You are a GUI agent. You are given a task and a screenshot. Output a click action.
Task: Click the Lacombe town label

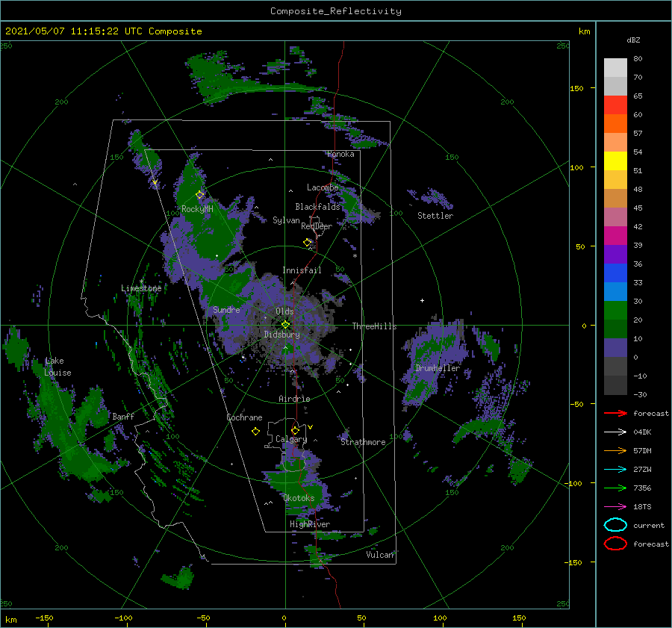(323, 187)
